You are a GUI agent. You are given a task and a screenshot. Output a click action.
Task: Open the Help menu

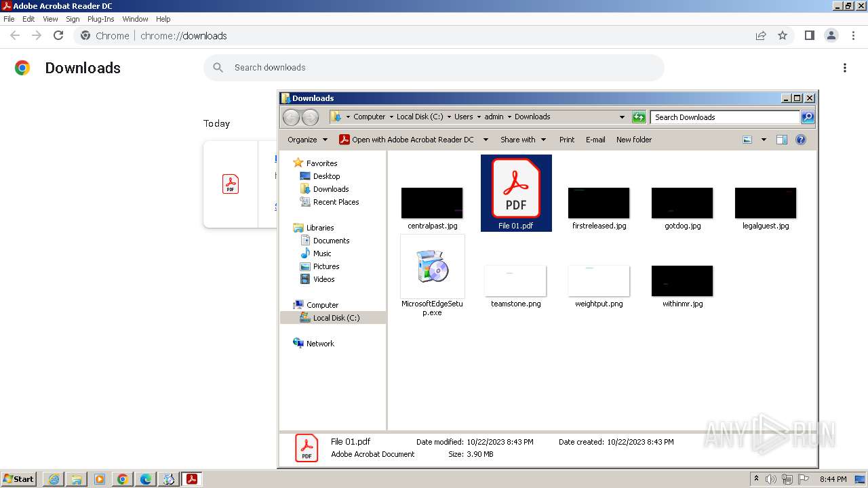163,19
